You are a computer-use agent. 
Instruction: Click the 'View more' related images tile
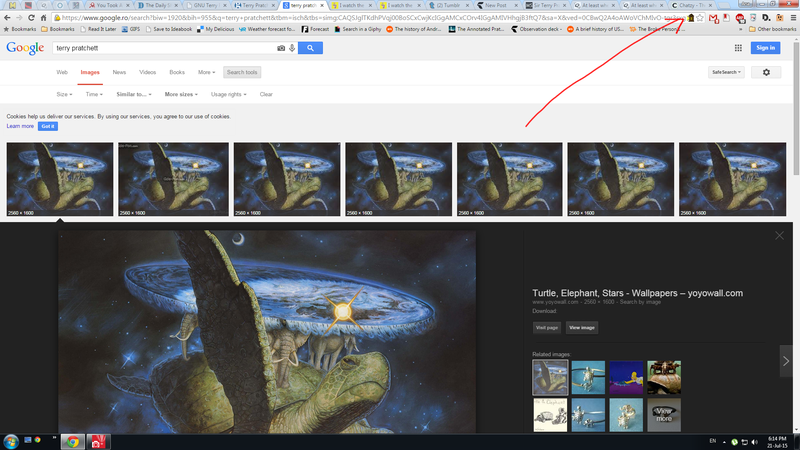tap(664, 415)
